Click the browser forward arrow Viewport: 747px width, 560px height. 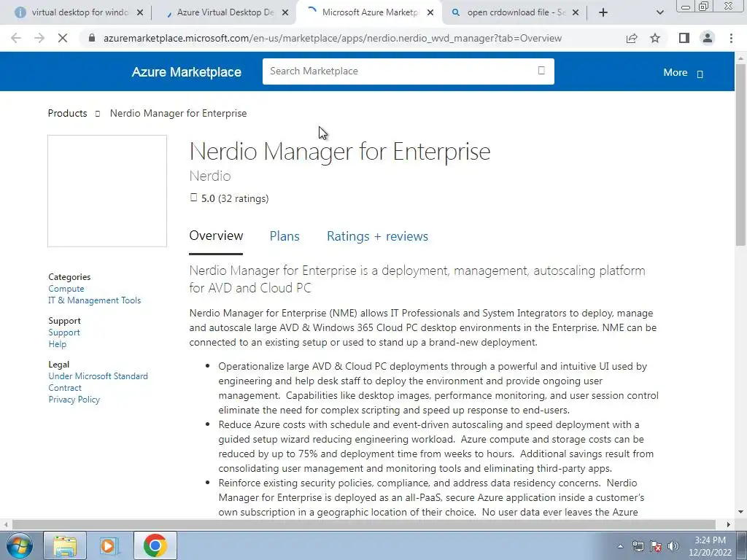39,38
